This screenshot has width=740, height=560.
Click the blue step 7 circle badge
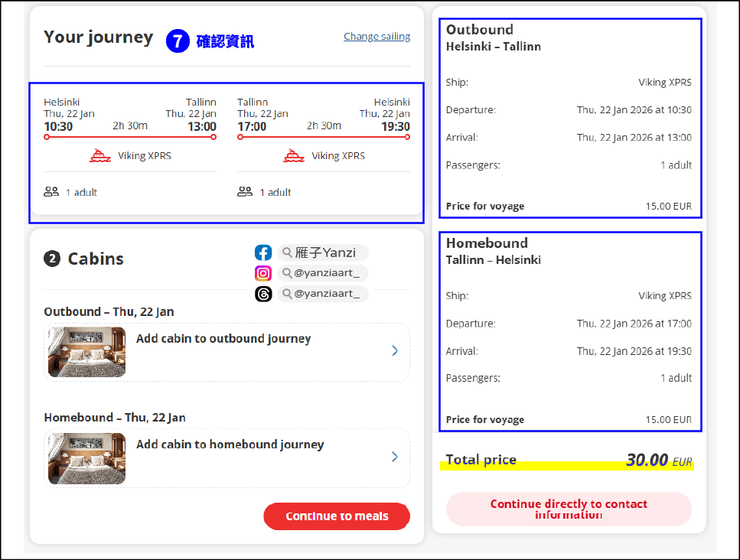click(178, 41)
